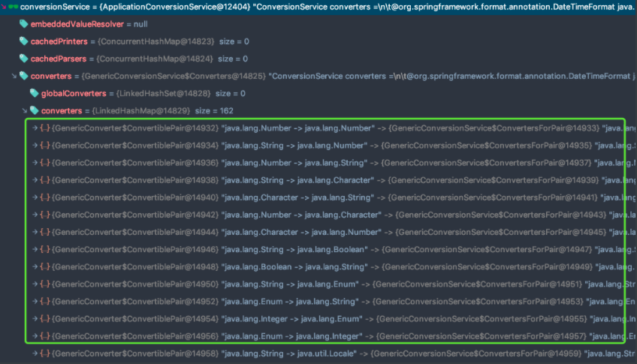This screenshot has height=364, width=637.
Task: Click the map entry icon of ConvertiblePair@14952
Action: (44, 302)
